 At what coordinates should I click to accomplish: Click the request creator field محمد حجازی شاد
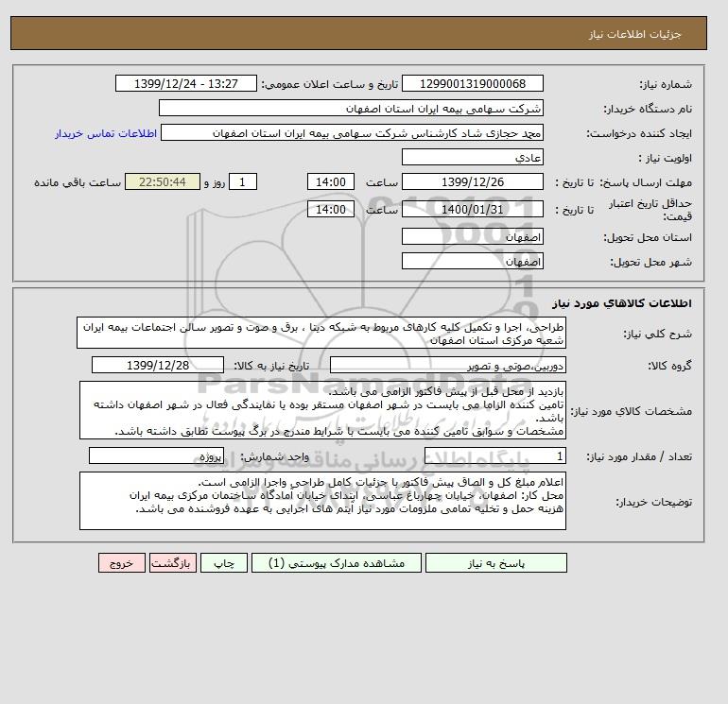point(352,132)
